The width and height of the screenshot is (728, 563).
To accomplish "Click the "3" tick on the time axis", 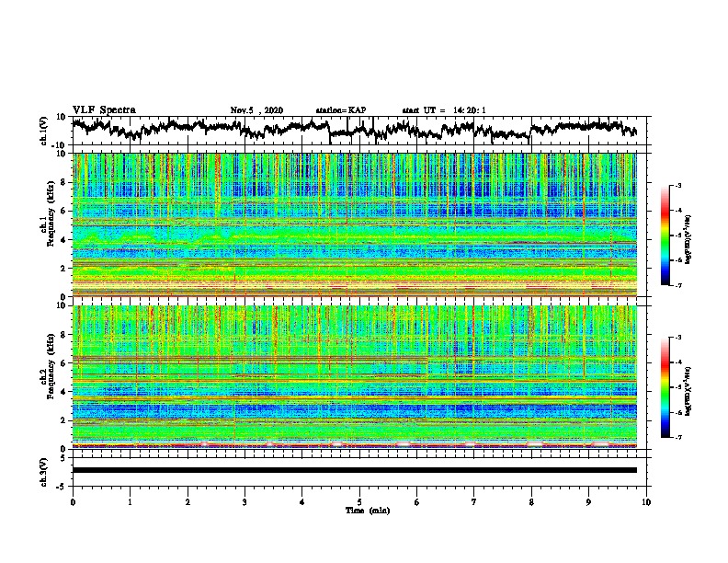I will (x=245, y=502).
